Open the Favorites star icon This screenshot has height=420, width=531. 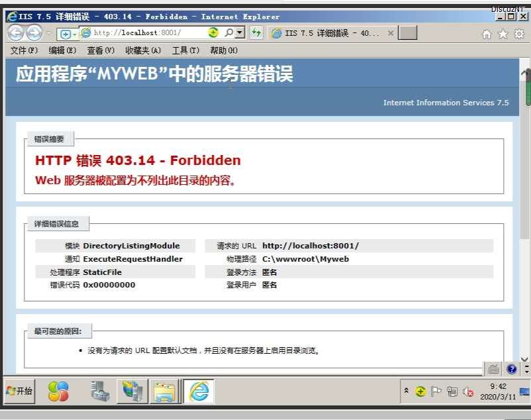[x=503, y=34]
